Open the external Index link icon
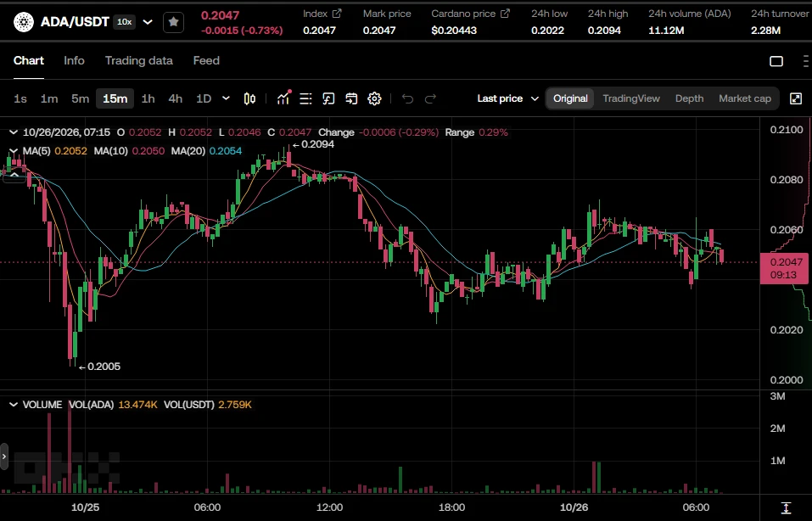 [x=337, y=14]
